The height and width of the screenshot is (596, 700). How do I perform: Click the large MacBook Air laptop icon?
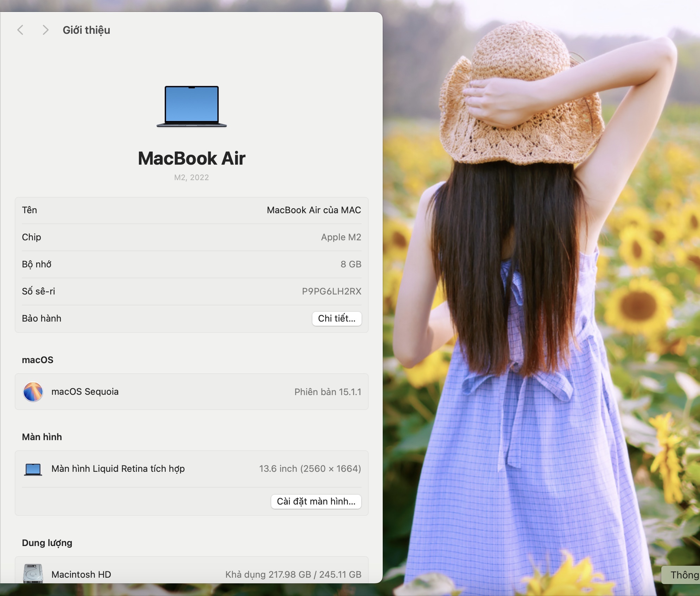(192, 106)
